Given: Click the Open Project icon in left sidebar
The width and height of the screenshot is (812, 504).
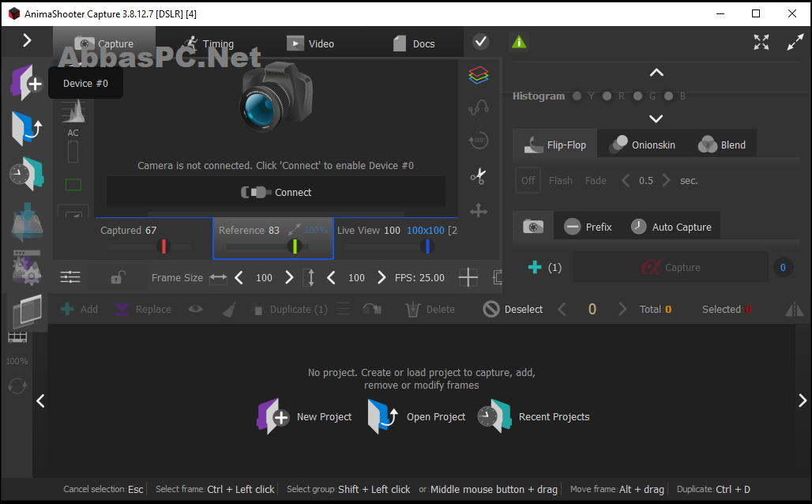Looking at the screenshot, I should (x=26, y=128).
